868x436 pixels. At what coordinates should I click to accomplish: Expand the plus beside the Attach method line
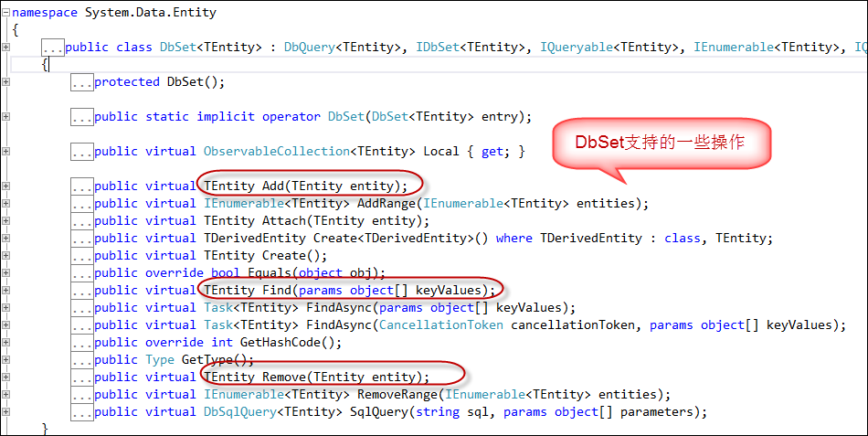(x=6, y=220)
